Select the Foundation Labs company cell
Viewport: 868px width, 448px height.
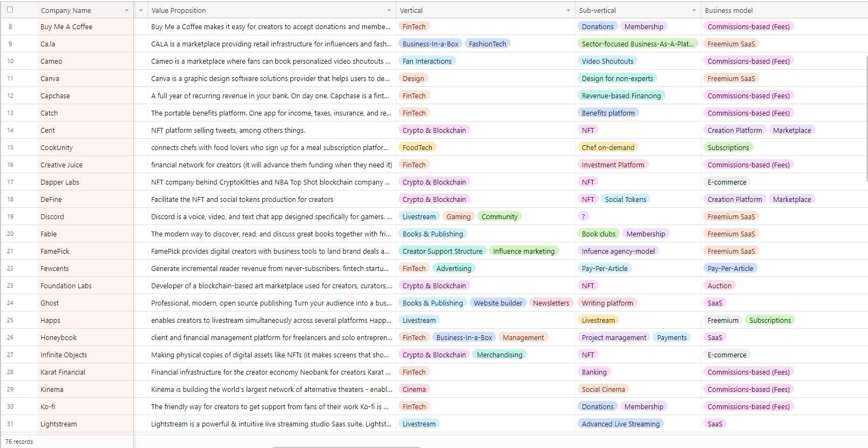click(85, 286)
